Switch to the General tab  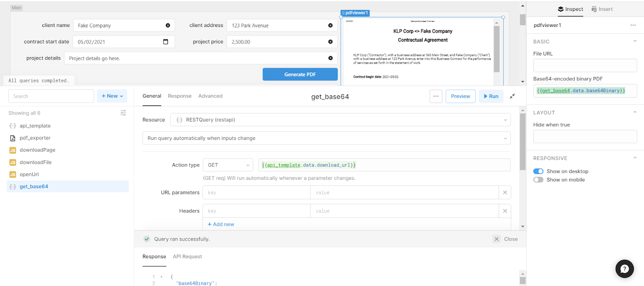(152, 96)
